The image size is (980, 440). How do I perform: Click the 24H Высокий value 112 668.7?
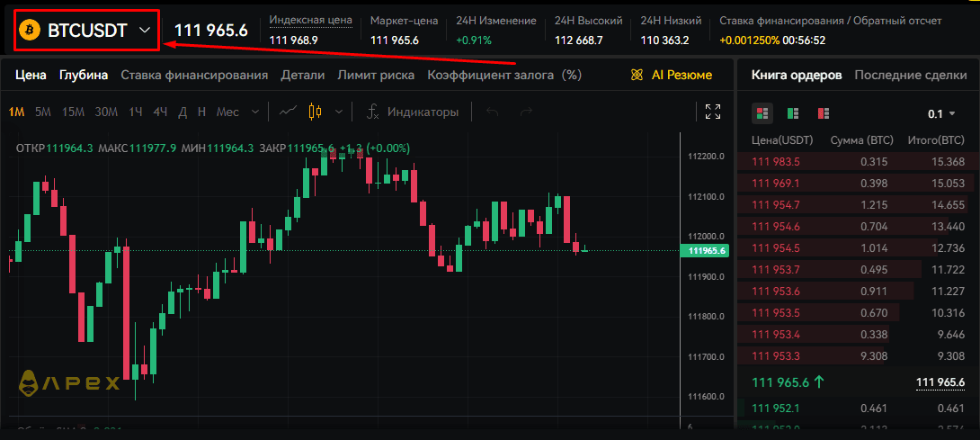pyautogui.click(x=579, y=40)
